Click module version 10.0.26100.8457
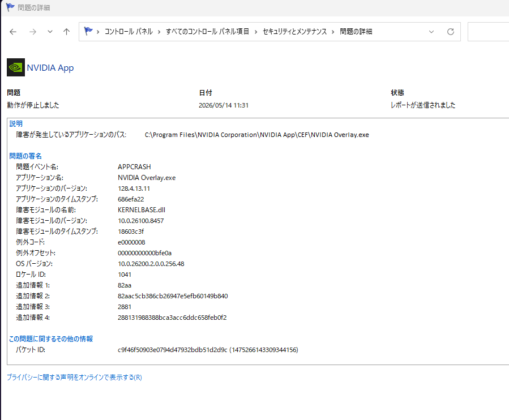 [141, 221]
